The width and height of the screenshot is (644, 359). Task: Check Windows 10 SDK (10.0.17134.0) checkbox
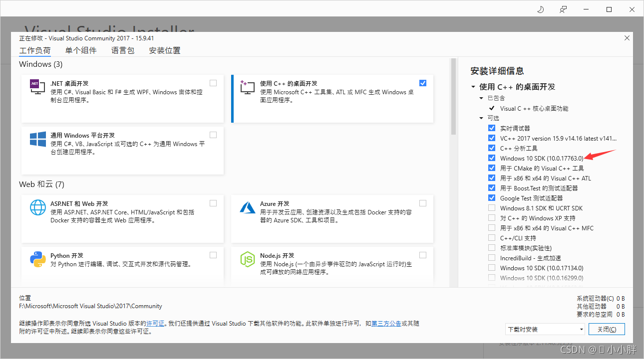[492, 268]
